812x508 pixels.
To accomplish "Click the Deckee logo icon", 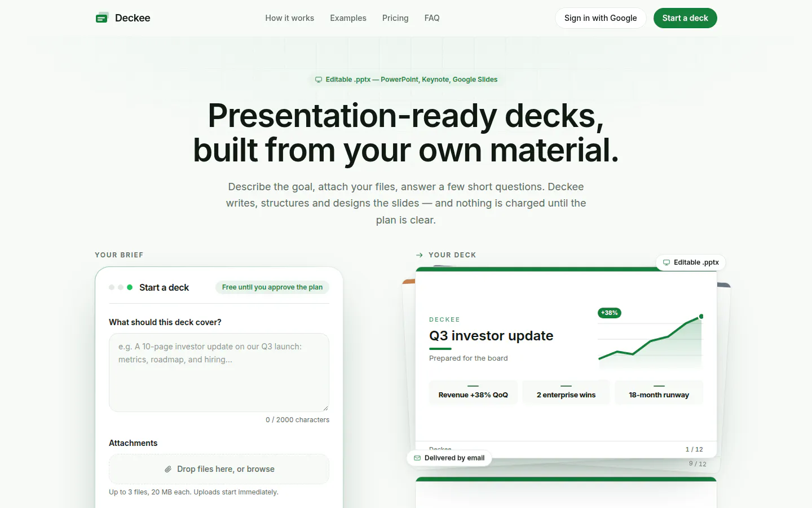I will [x=102, y=18].
